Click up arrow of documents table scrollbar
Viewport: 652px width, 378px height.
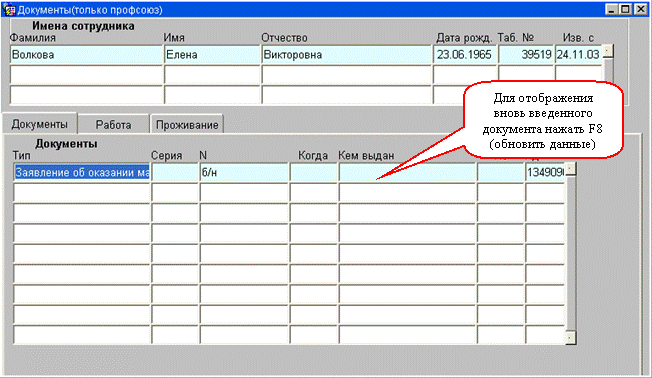pos(570,169)
